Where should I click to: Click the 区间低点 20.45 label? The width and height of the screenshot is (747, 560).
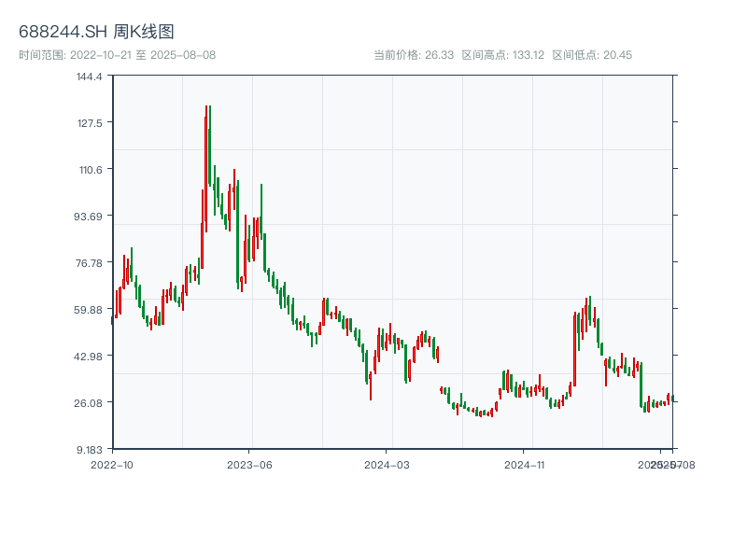click(x=592, y=55)
